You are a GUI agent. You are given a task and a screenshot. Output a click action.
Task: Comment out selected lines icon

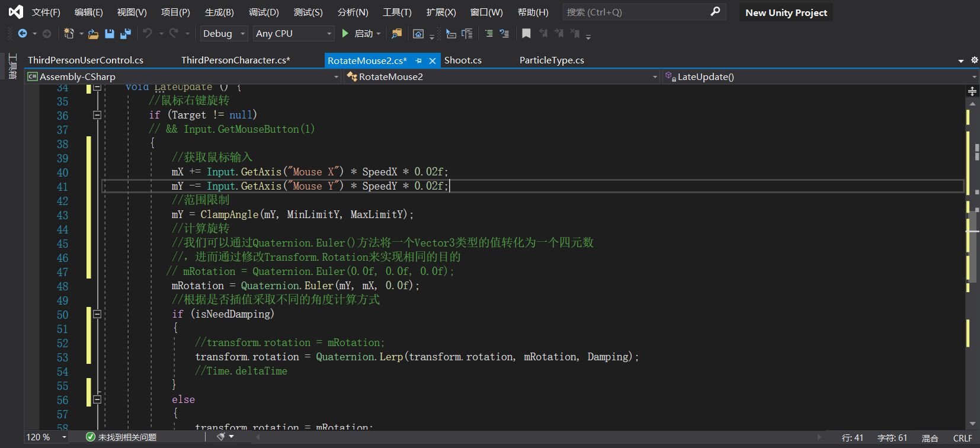(x=489, y=34)
